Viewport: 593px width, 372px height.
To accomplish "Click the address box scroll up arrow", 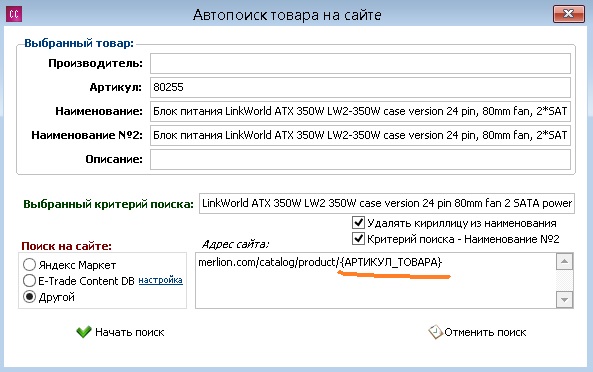I will (x=564, y=261).
